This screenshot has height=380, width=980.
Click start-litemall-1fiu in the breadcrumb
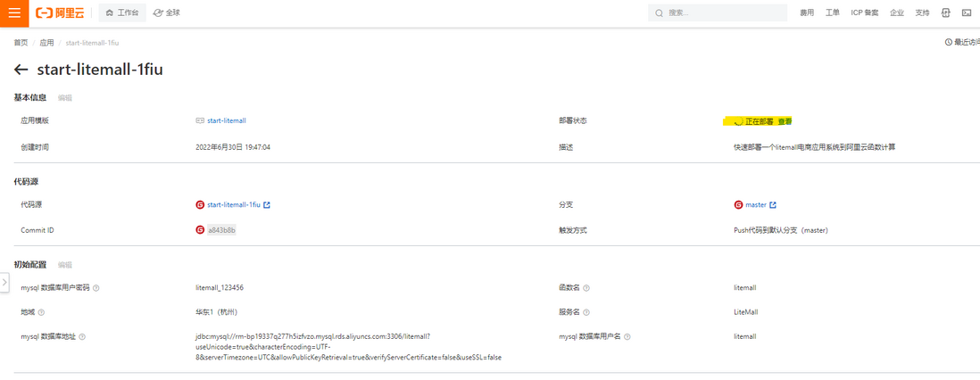(x=92, y=43)
